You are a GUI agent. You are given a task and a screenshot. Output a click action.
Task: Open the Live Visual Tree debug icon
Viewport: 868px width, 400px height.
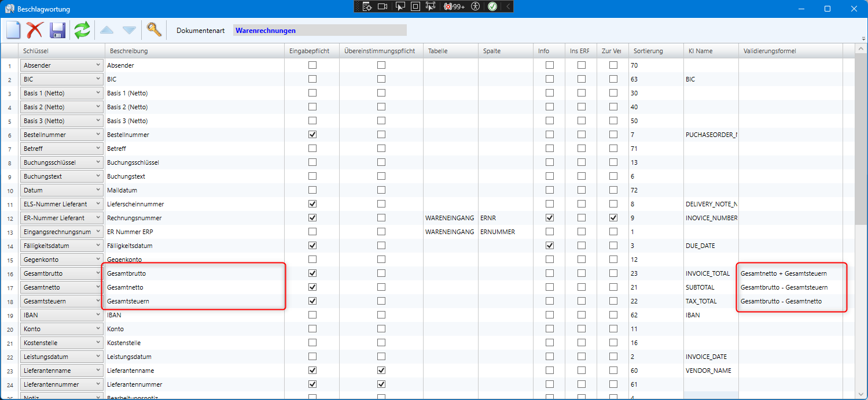[367, 6]
